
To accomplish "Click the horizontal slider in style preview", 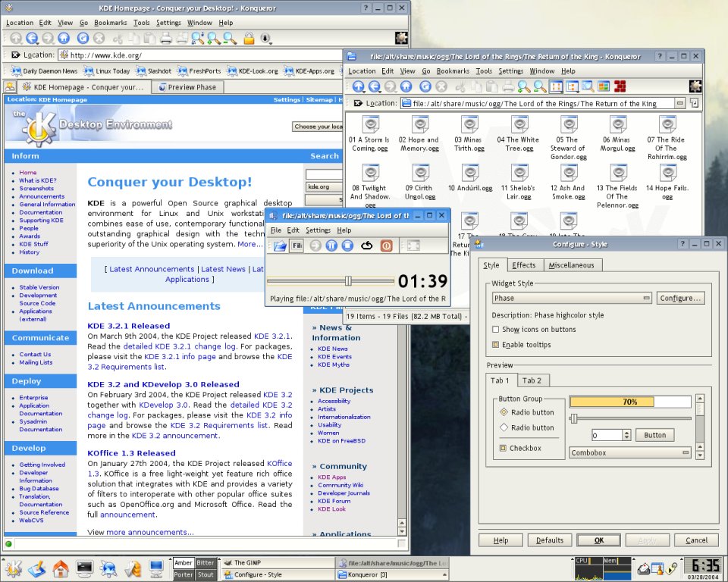I will click(630, 418).
